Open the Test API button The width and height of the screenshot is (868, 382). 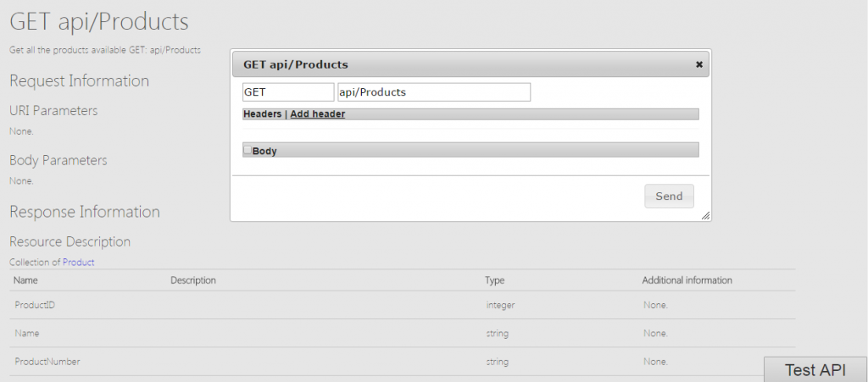815,370
